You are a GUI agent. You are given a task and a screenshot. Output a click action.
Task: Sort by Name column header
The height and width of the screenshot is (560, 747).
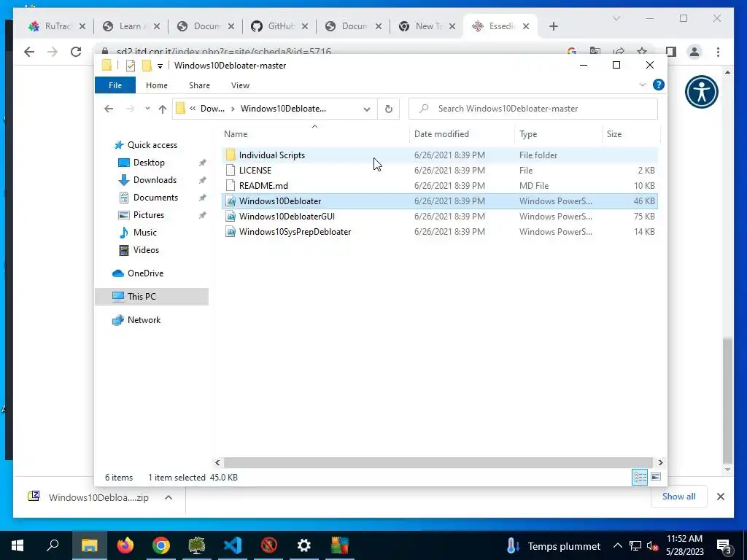point(314,134)
